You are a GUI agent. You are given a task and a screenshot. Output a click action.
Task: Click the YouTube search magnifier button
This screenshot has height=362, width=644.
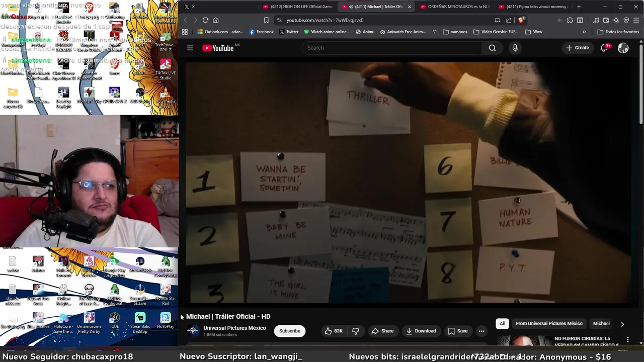(492, 48)
